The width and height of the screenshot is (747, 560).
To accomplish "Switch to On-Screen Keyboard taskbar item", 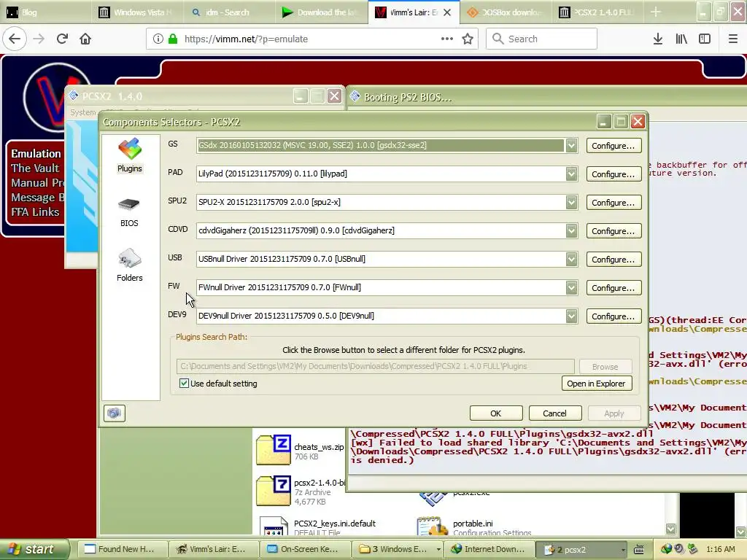I will 305,549.
